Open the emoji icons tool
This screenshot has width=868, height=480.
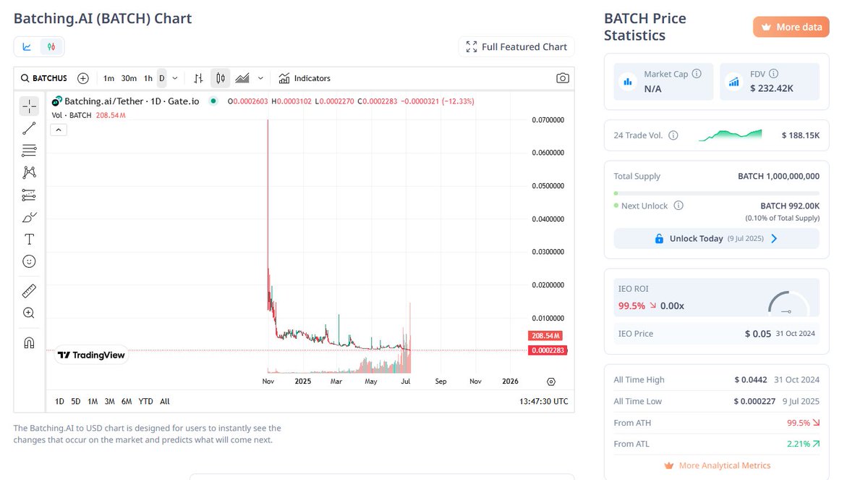pyautogui.click(x=29, y=261)
